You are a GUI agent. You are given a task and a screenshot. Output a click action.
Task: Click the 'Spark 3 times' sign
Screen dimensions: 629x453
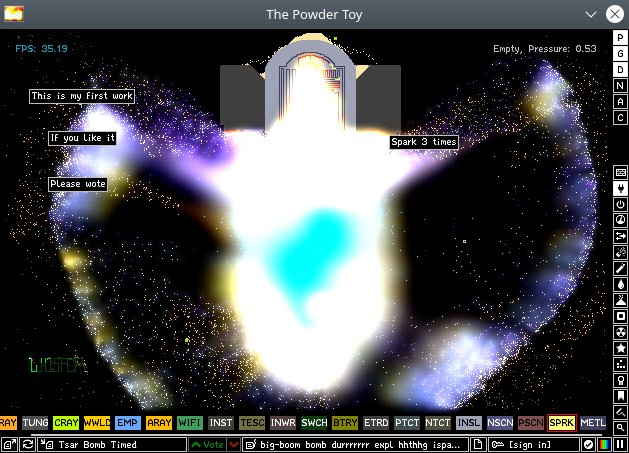[x=424, y=142]
